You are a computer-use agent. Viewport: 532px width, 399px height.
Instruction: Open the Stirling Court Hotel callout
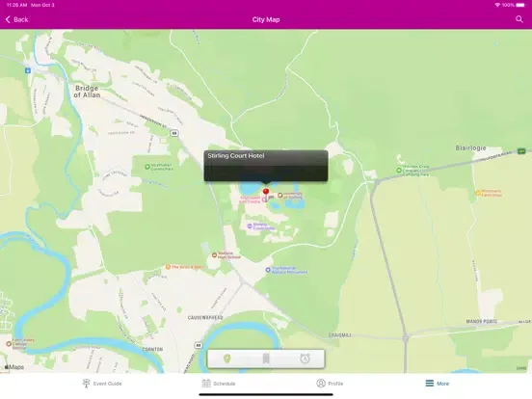coord(266,166)
